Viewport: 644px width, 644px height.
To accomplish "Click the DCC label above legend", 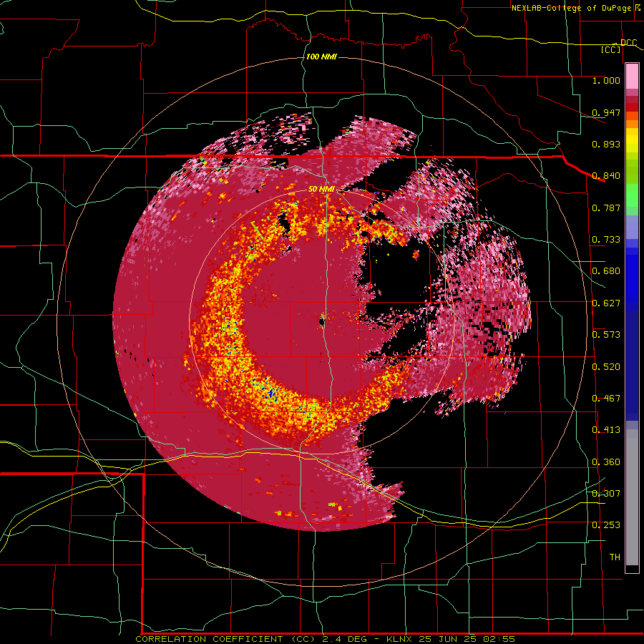I will (628, 42).
